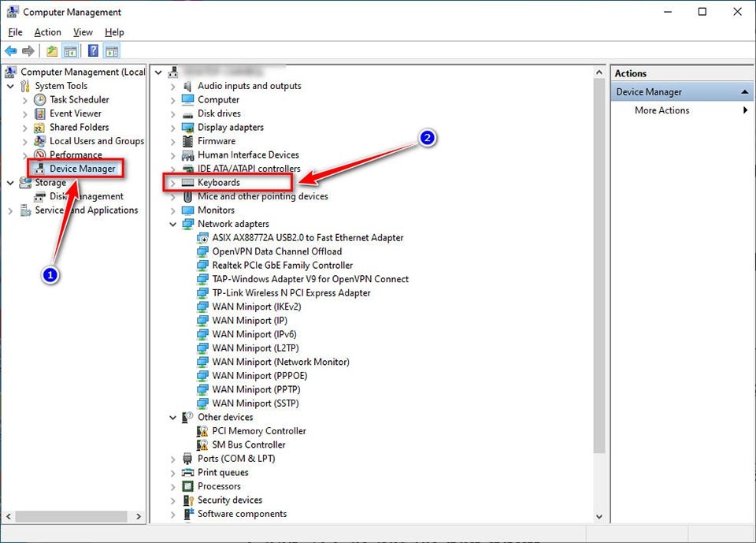
Task: Click left pane horizontal scroll right arrow
Action: [139, 516]
